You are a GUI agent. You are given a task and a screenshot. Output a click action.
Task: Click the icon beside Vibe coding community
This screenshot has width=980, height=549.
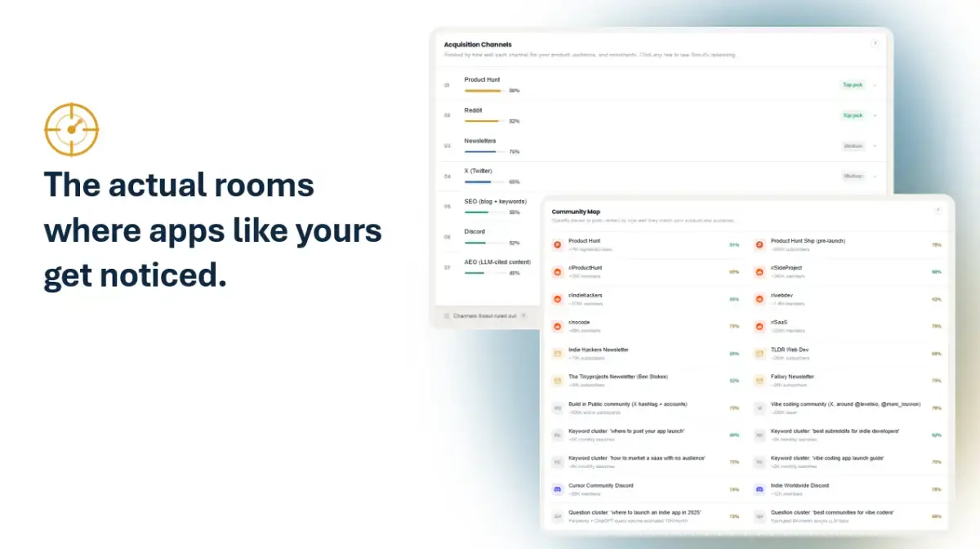(x=759, y=408)
